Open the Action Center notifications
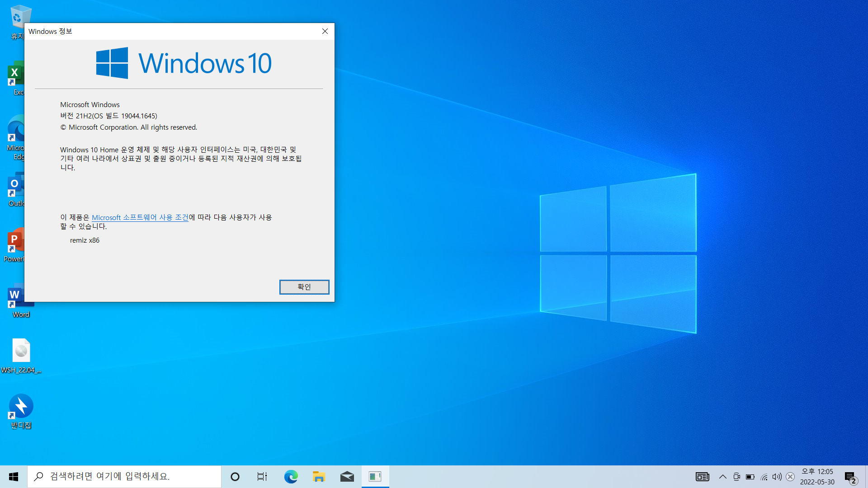Viewport: 868px width, 488px height. (x=850, y=477)
